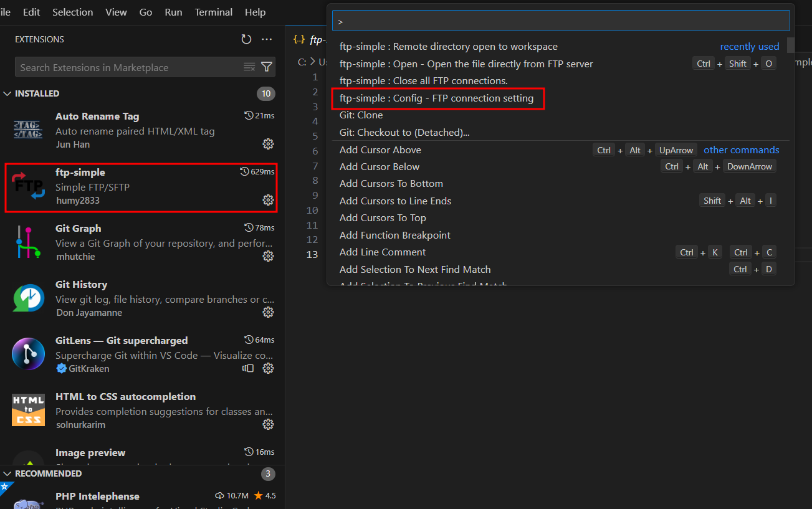Open Manage gear for Git History
Screen dimensions: 812x509
pyautogui.click(x=268, y=312)
